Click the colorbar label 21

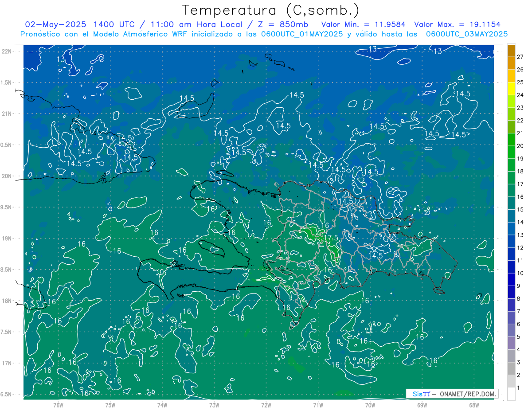520,133
